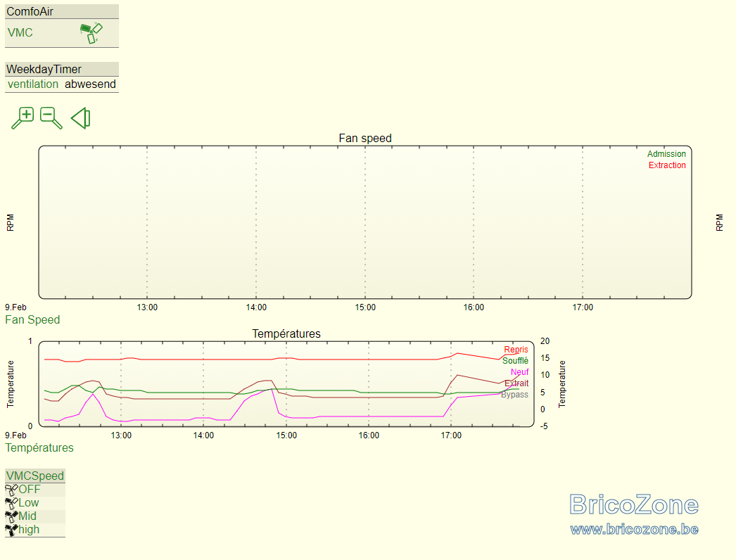Click the zoom in magnifier icon
This screenshot has width=736, height=560.
point(23,117)
